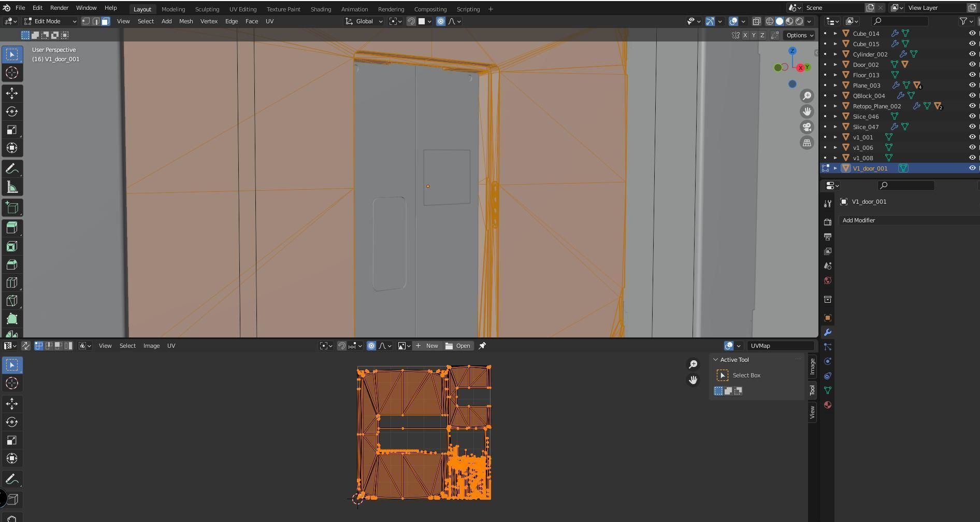Hide V1_door_001 in the outliner
980x522 pixels.
pos(972,168)
